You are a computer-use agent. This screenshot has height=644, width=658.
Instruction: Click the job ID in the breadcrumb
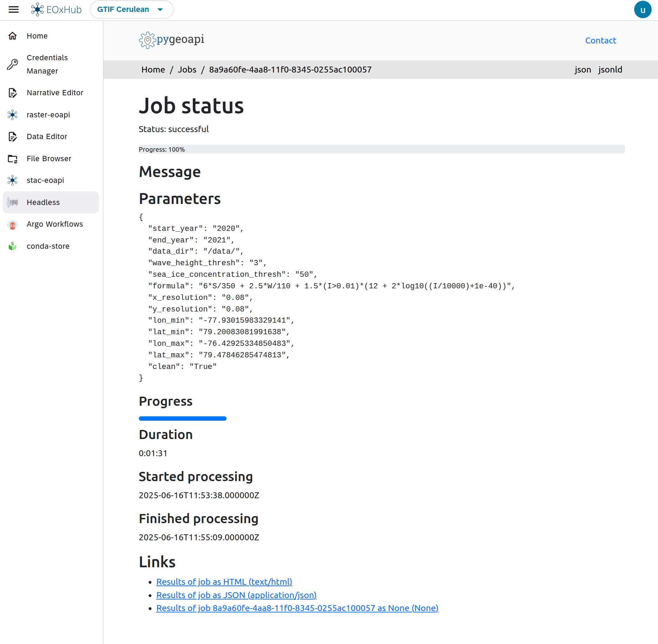click(x=290, y=69)
